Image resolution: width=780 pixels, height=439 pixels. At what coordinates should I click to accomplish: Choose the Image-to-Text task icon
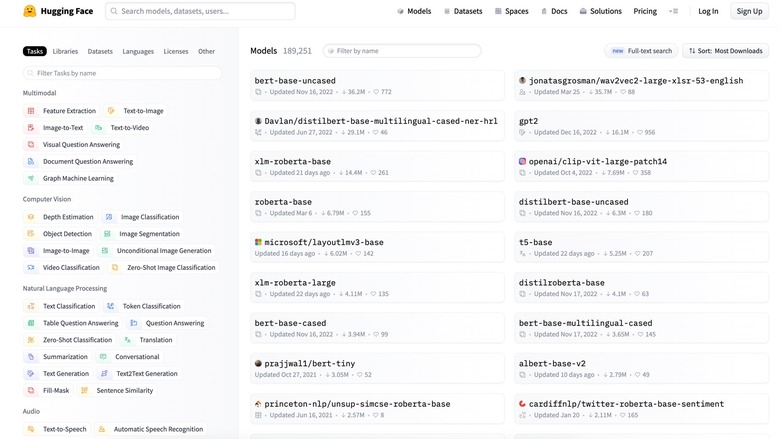click(31, 128)
